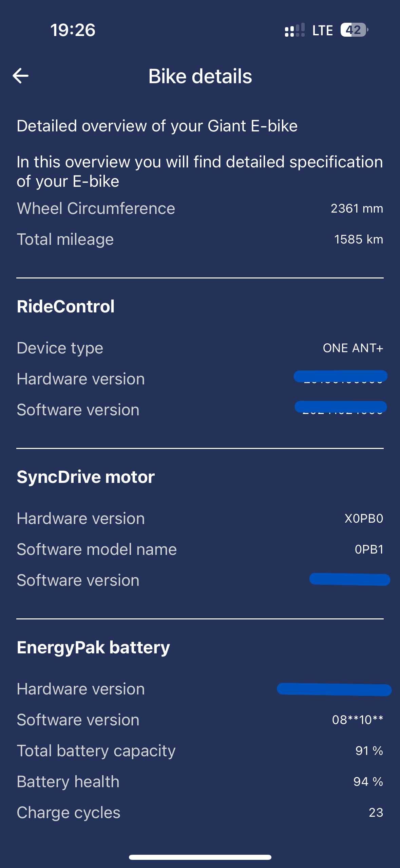
Task: Tap the Charge cycles row
Action: tap(200, 813)
